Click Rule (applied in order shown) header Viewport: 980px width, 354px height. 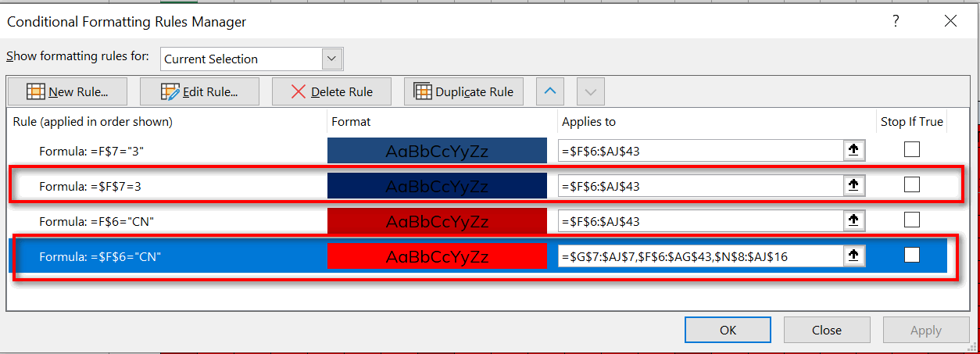pos(93,122)
